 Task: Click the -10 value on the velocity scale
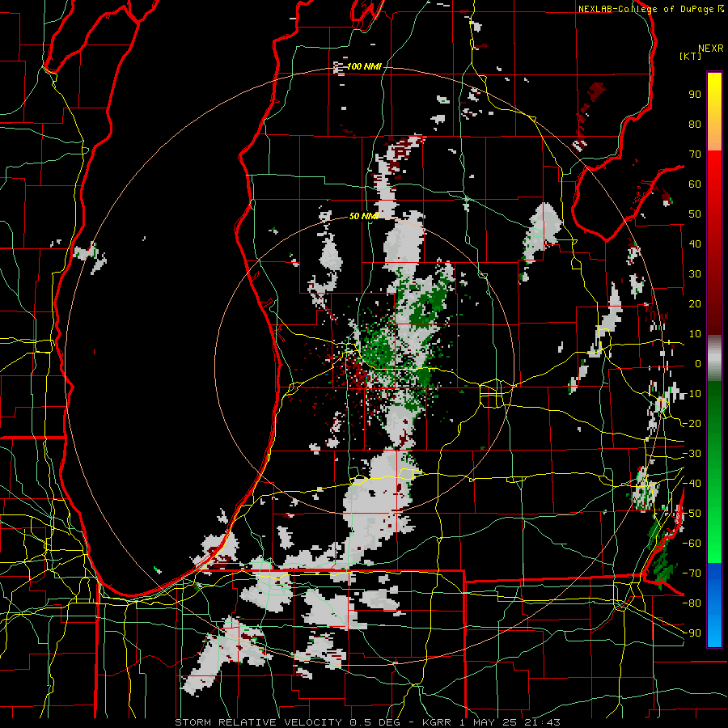(x=692, y=394)
